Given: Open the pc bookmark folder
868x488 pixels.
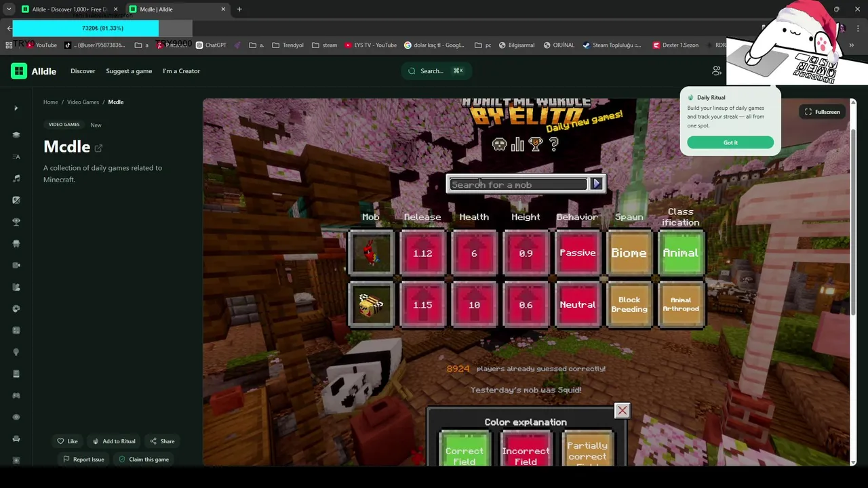Looking at the screenshot, I should [x=483, y=45].
